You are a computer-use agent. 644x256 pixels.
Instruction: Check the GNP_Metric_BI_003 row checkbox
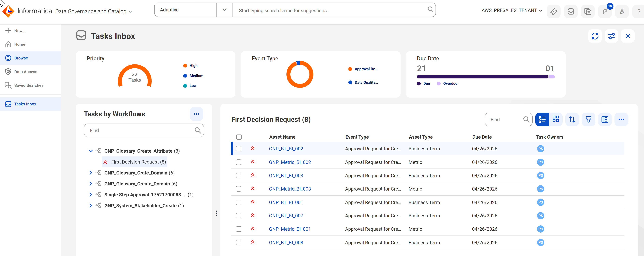pos(239,189)
